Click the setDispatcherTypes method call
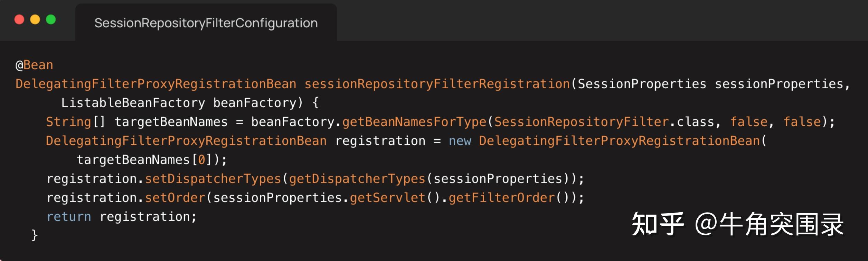 [x=213, y=179]
